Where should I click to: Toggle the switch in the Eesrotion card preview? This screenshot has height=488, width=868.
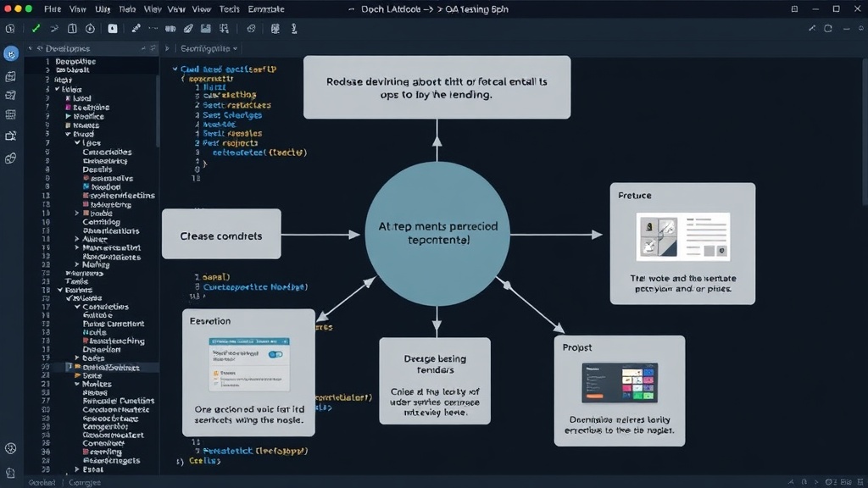[x=275, y=354]
